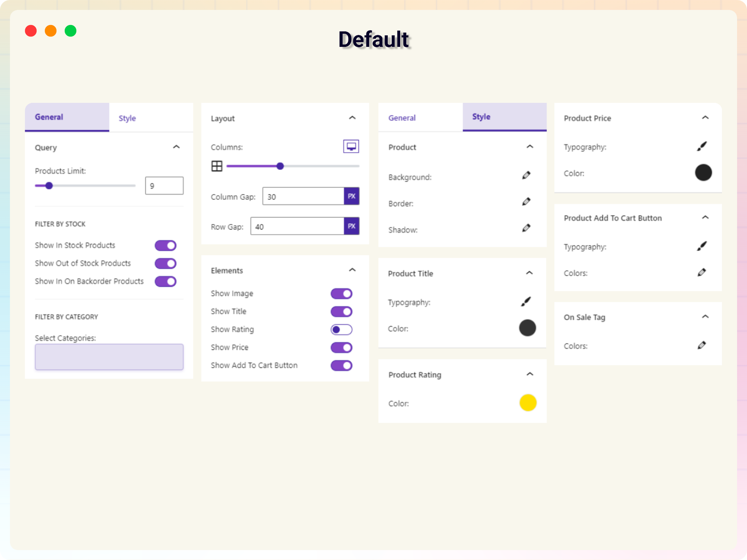The width and height of the screenshot is (747, 560).
Task: Select the active Style tab above Product
Action: (x=505, y=117)
